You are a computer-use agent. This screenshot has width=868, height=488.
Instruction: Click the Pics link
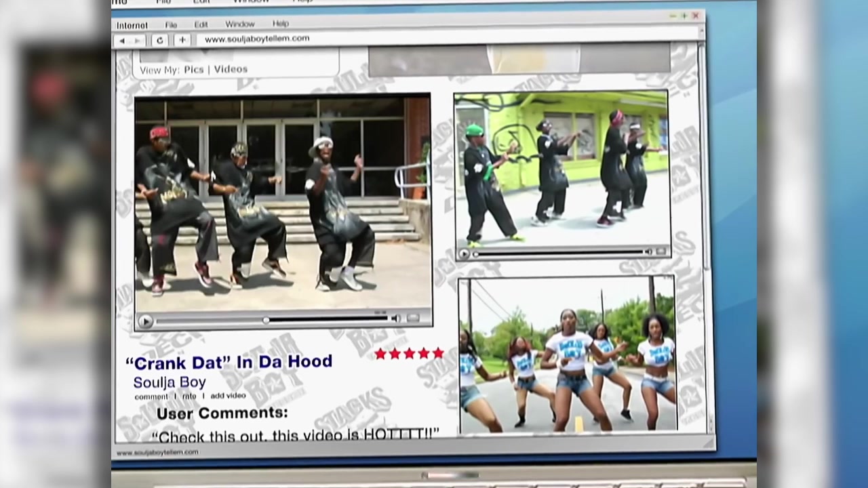(194, 69)
